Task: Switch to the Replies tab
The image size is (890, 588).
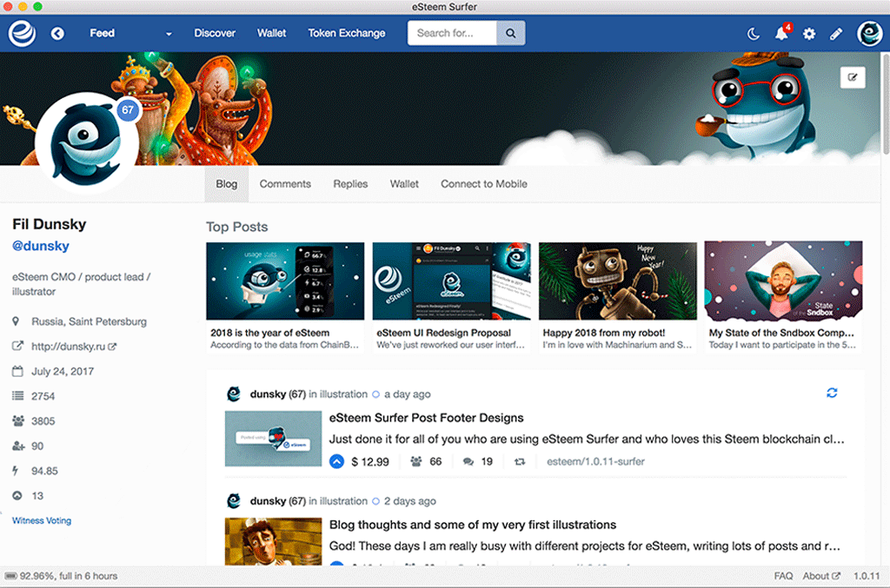Action: coord(350,184)
